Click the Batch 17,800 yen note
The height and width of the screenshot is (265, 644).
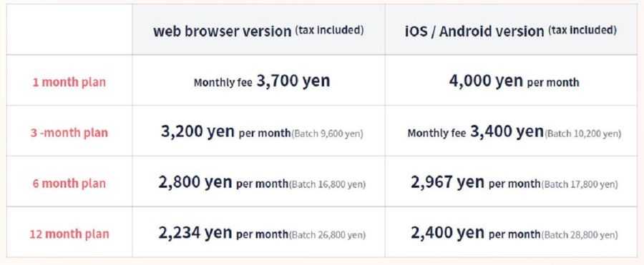(580, 184)
